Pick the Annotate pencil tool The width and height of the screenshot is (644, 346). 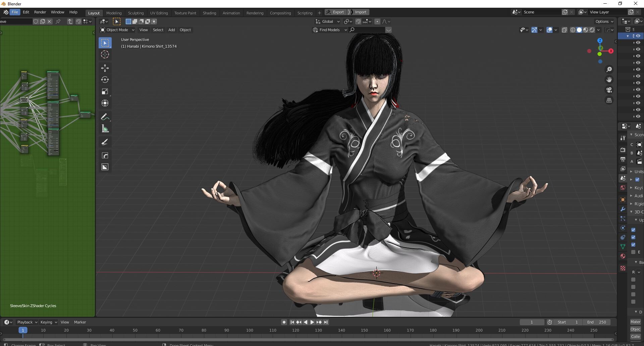point(105,117)
